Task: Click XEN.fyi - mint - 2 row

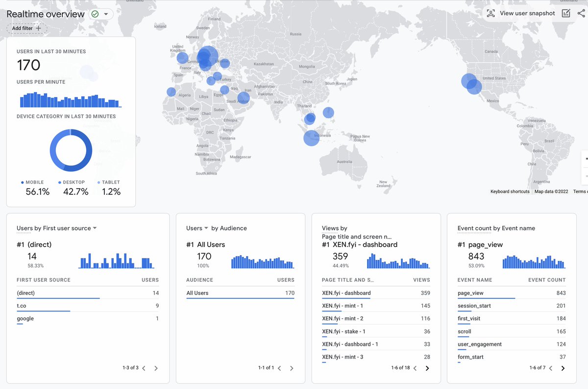Action: point(376,318)
